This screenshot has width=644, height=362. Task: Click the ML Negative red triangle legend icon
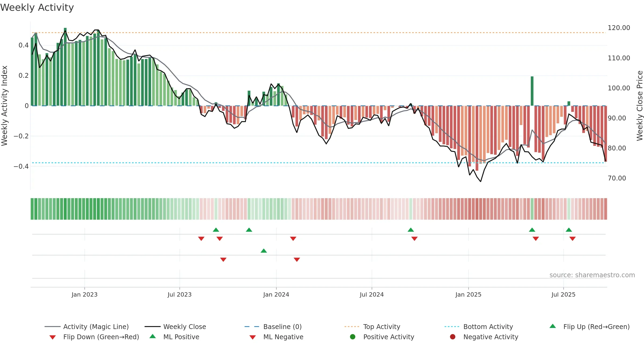(253, 337)
